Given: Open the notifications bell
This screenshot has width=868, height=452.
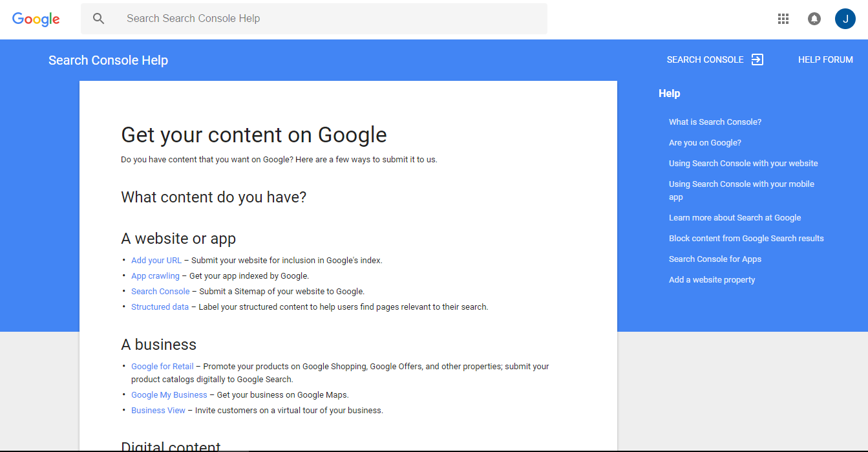Looking at the screenshot, I should (814, 19).
